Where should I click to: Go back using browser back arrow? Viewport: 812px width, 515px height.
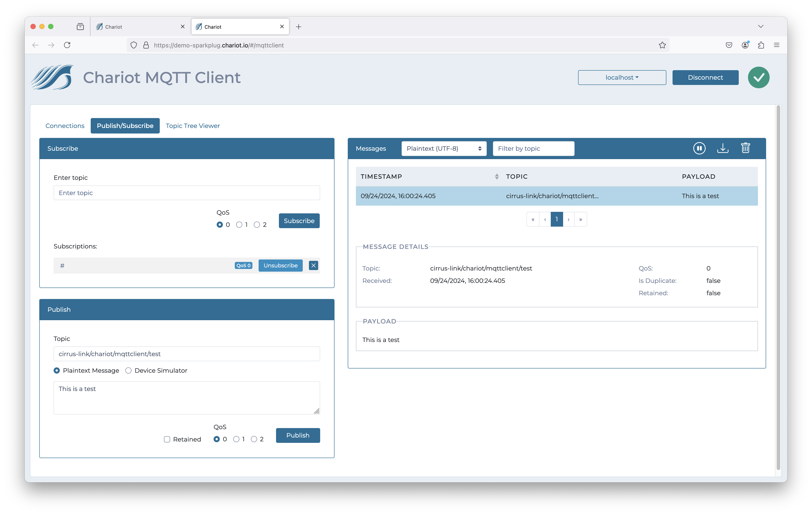click(x=35, y=45)
